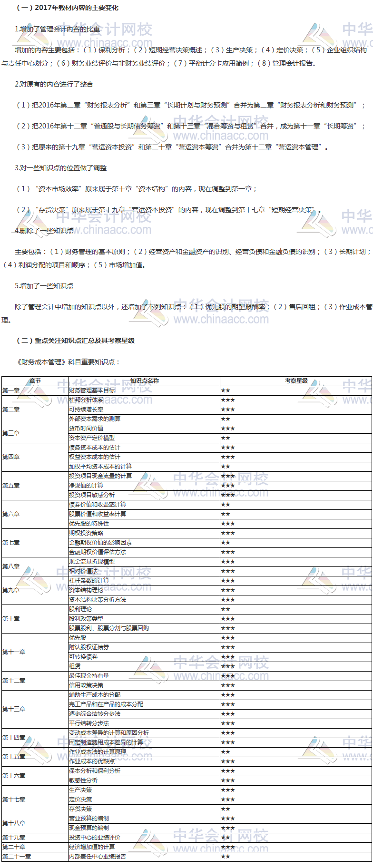Click cell "最佳现金持有量"
Viewport: 373px width, 868px height.
(144, 676)
